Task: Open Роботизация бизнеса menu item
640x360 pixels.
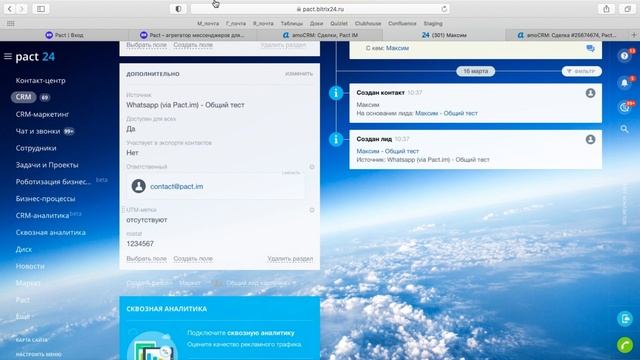Action: (x=53, y=182)
